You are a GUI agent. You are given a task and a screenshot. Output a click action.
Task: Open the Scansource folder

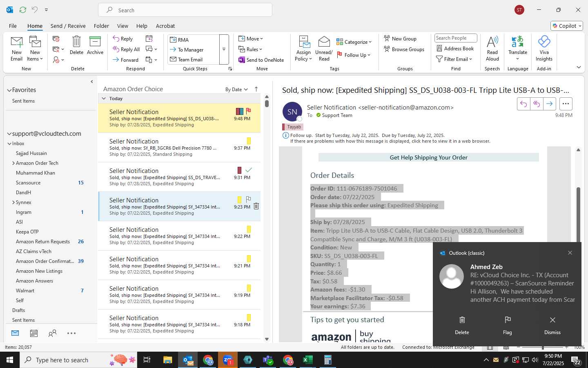pyautogui.click(x=28, y=183)
